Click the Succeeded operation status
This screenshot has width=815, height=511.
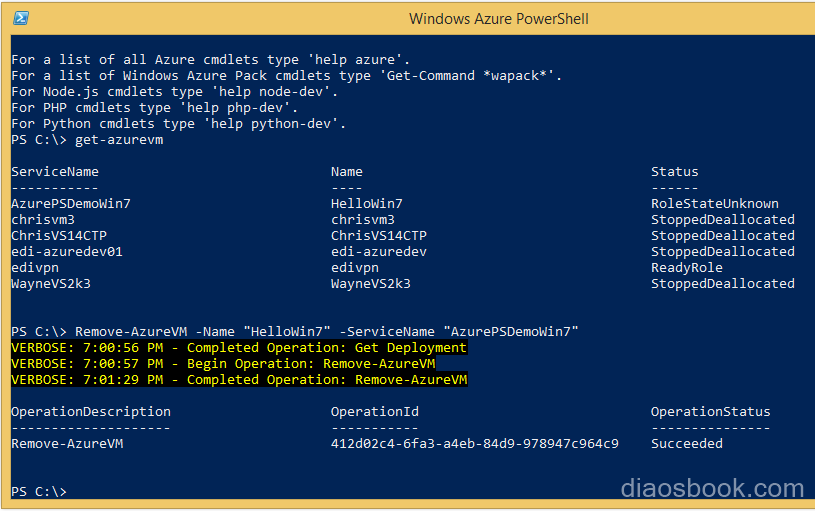click(687, 443)
